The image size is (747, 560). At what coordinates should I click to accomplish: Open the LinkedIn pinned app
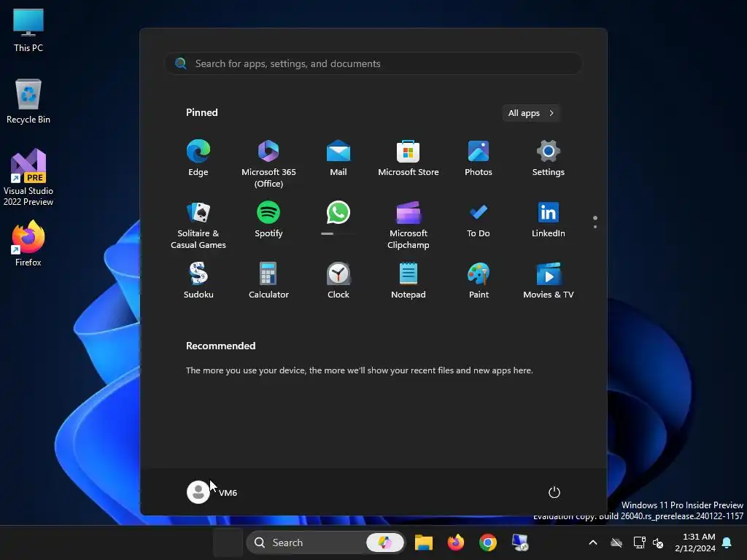(549, 220)
